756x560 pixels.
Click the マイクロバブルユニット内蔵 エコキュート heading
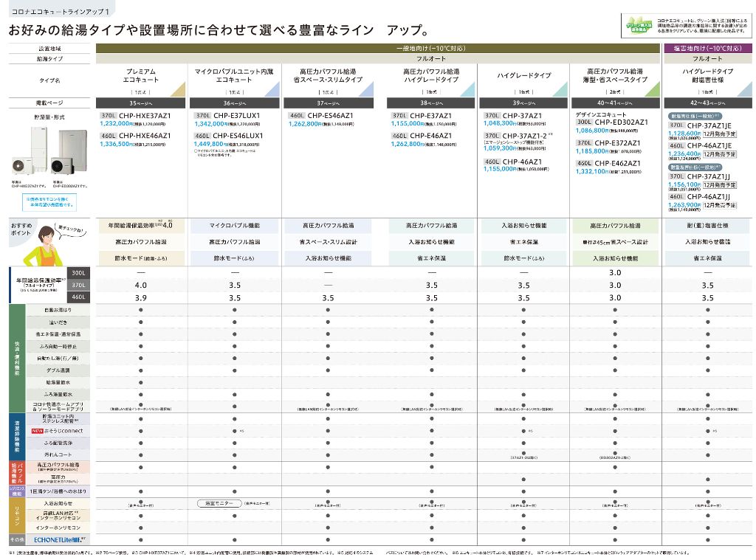pos(234,76)
